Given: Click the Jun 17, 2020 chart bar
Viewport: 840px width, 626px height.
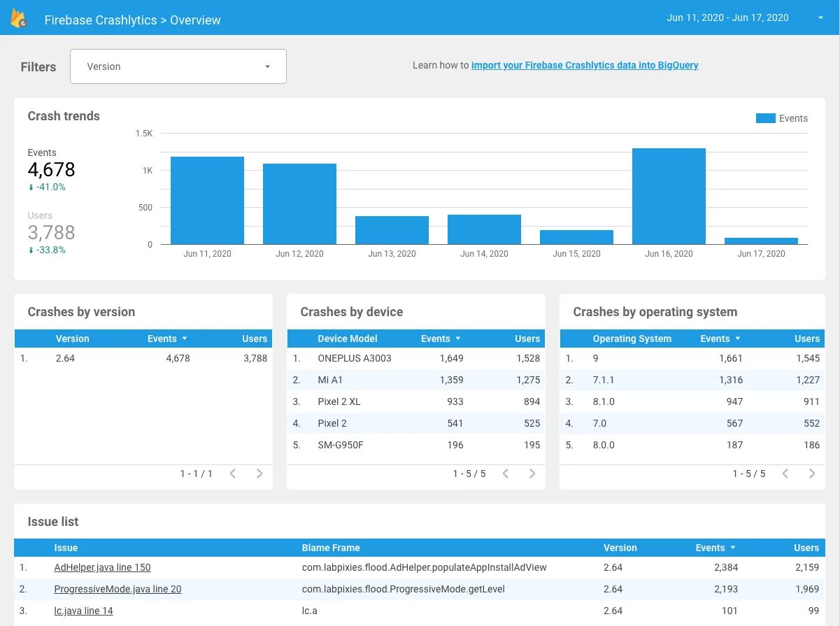Looking at the screenshot, I should [761, 241].
